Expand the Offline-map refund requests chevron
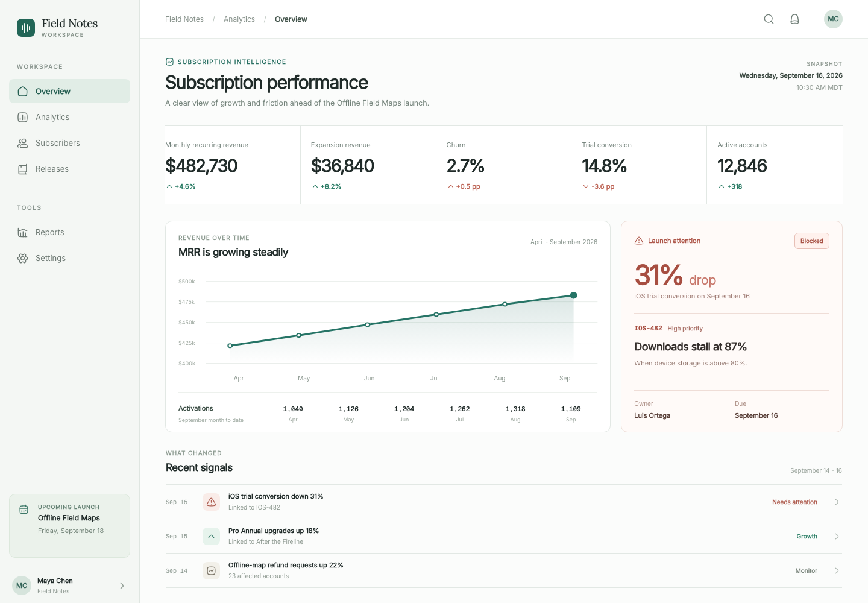The image size is (868, 603). point(837,570)
